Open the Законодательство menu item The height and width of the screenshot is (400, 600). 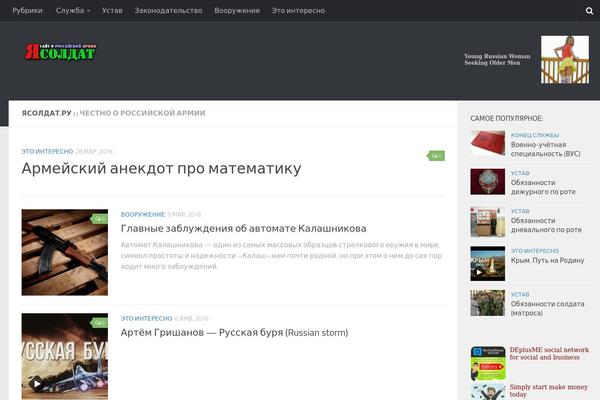coord(168,11)
